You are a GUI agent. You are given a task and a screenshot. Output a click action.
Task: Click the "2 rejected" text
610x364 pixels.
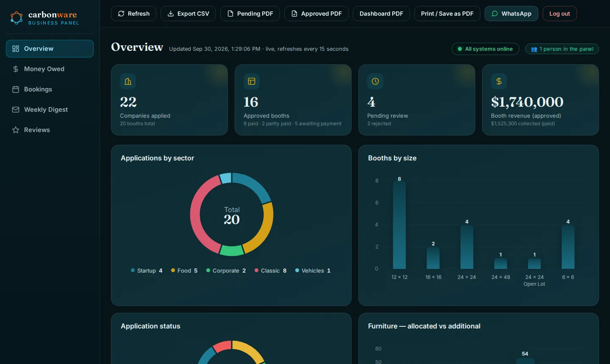tap(379, 124)
